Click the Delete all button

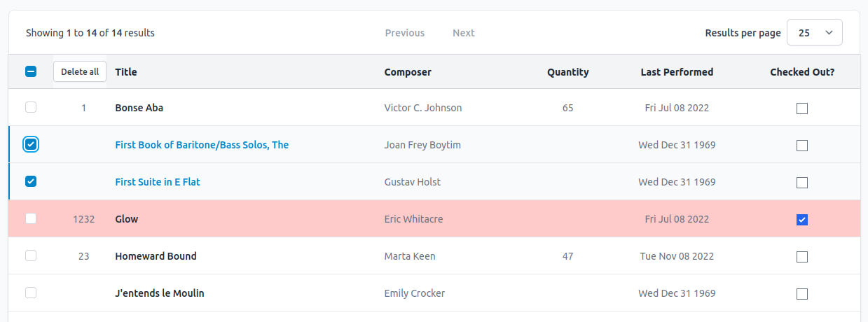pyautogui.click(x=80, y=71)
